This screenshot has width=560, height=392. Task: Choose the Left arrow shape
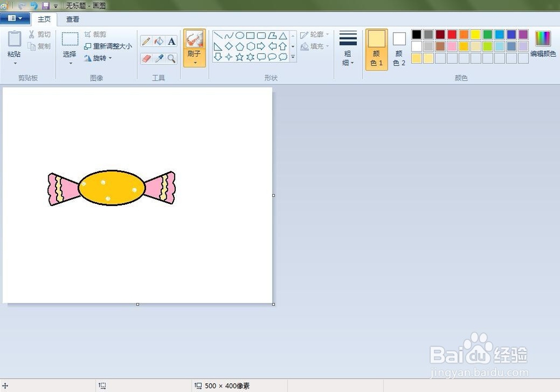coord(272,46)
